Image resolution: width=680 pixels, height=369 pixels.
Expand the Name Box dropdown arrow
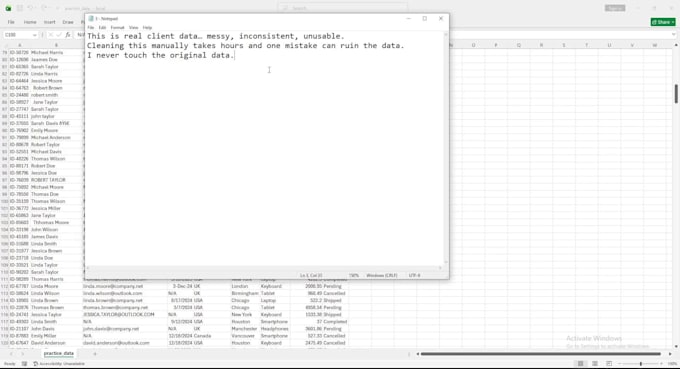point(34,35)
